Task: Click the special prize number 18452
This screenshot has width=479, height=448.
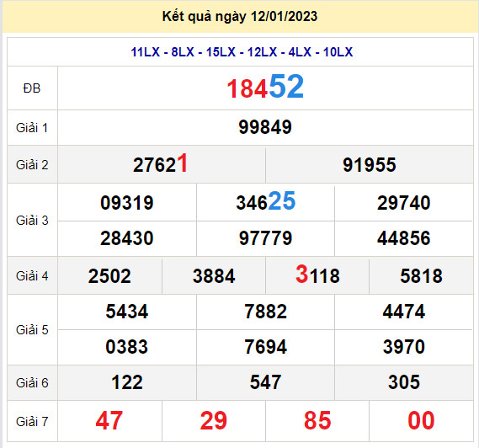Action: (x=265, y=87)
